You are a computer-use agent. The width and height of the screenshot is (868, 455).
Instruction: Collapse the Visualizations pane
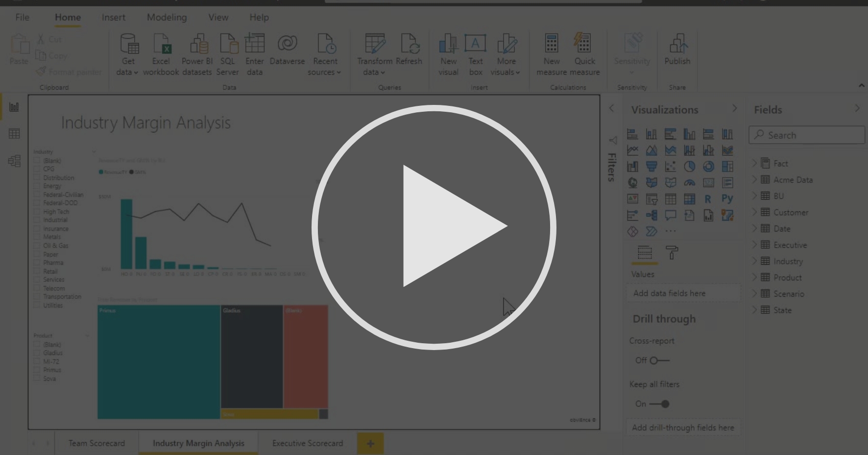pyautogui.click(x=734, y=108)
